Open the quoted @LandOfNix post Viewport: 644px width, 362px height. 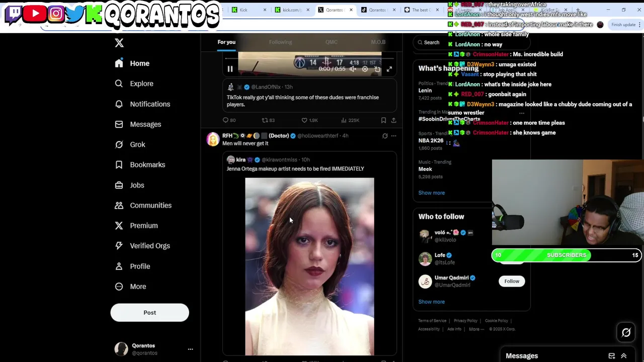(309, 96)
